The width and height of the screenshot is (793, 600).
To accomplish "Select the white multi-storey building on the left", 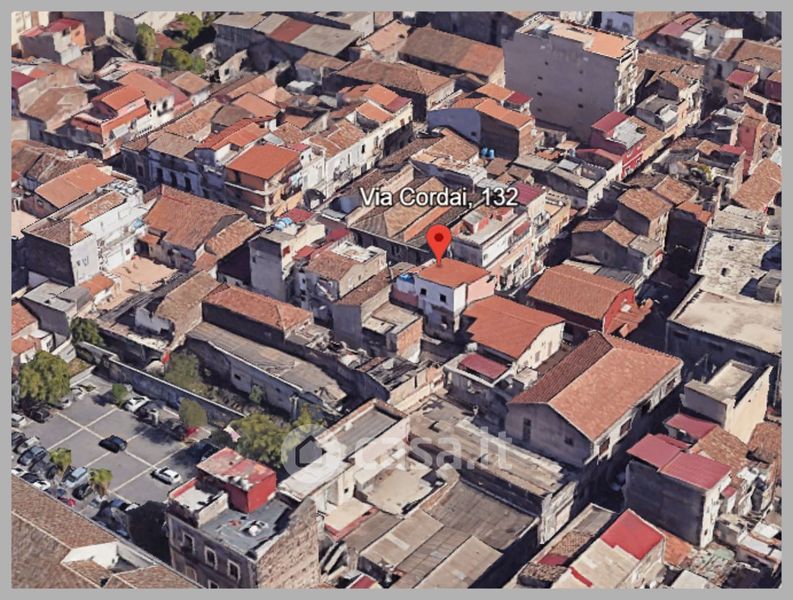I will [x=90, y=235].
